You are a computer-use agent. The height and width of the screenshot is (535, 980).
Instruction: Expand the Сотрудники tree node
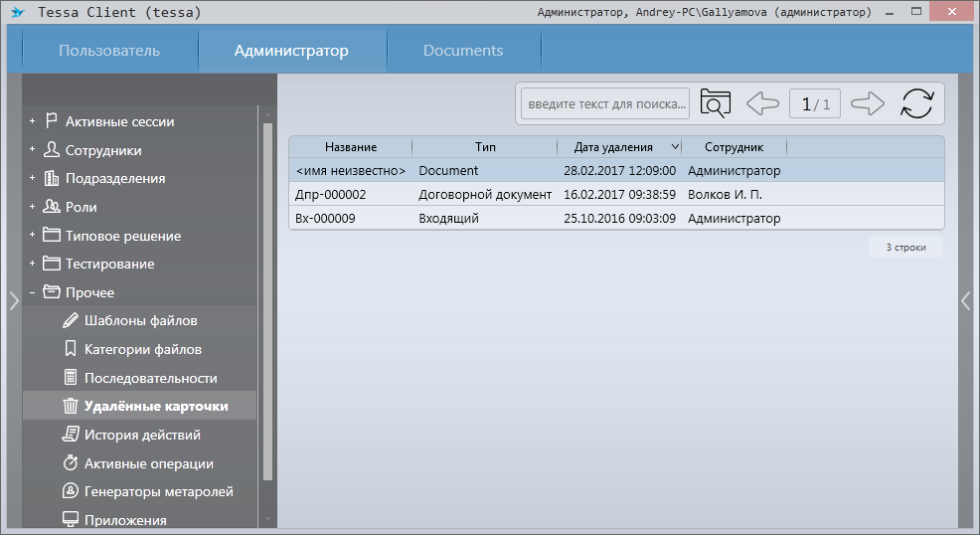32,150
